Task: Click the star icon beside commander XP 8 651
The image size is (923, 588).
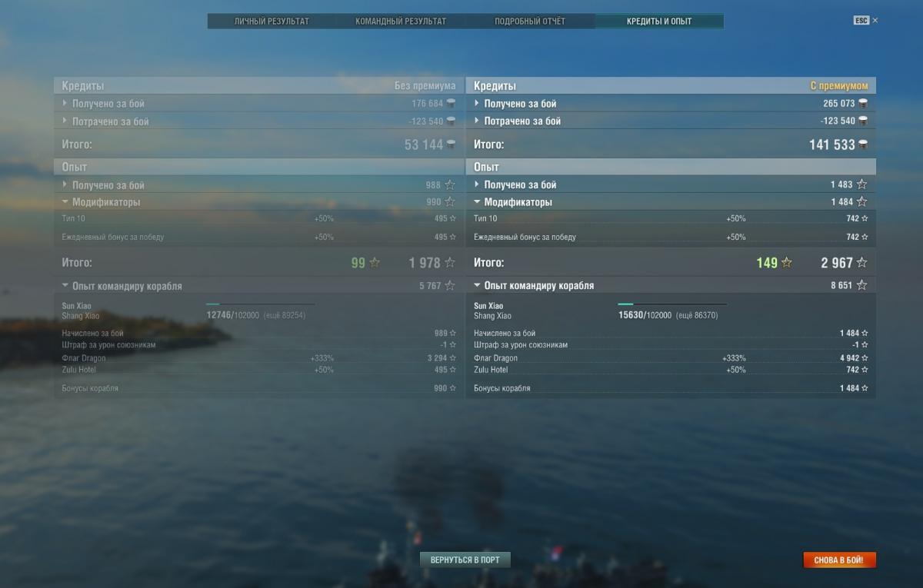Action: [x=862, y=285]
